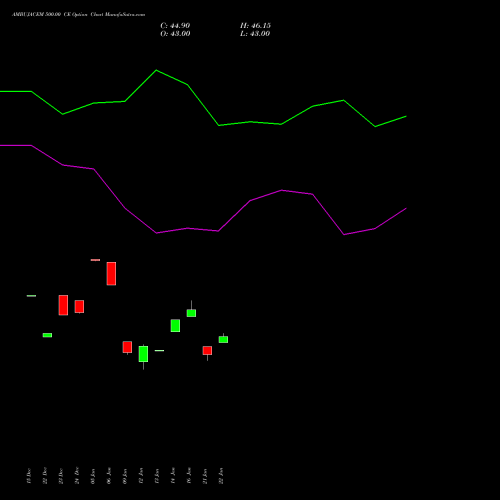
Task: Click the low price value L: 43.00
Action: point(255,34)
